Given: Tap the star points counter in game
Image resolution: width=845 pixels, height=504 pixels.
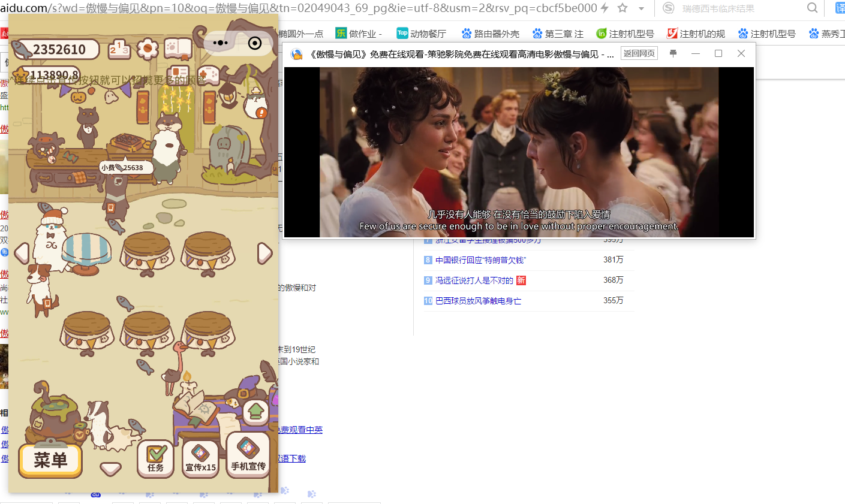Looking at the screenshot, I should tap(46, 75).
